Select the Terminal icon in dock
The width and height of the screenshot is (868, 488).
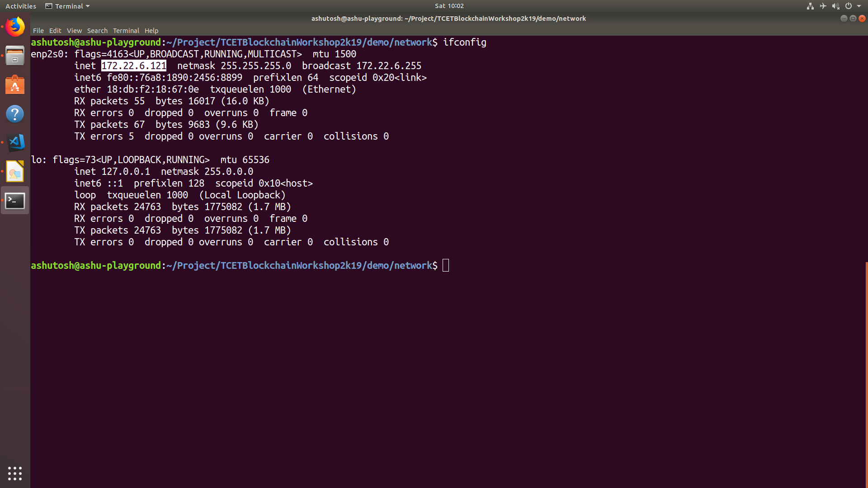15,201
